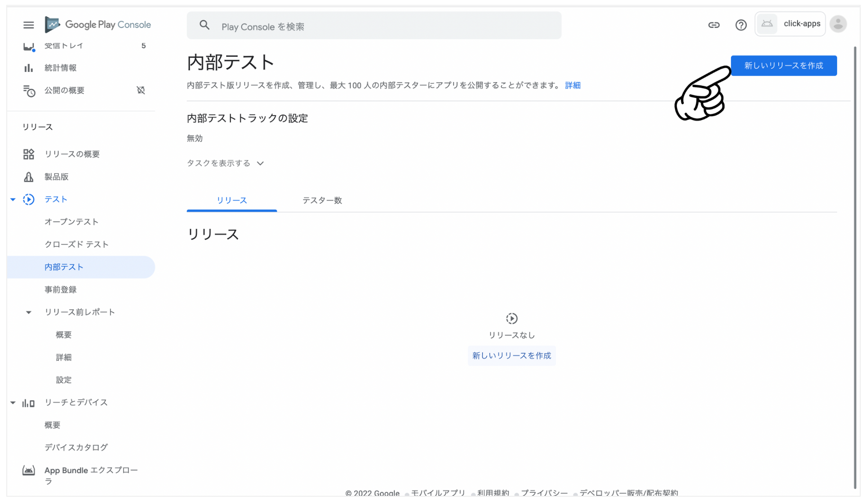Screen dimensions: 866x504
Task: Click the testing play-circle icon
Action: pos(28,199)
